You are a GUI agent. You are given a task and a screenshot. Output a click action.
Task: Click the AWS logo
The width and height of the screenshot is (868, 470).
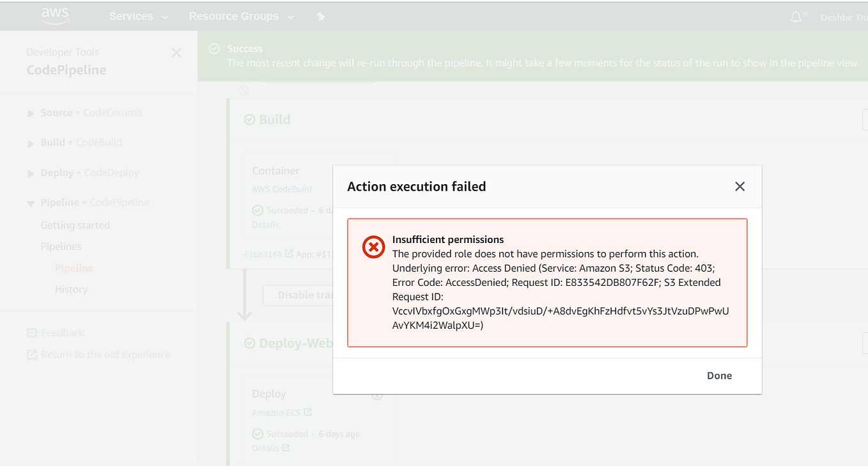pos(55,16)
